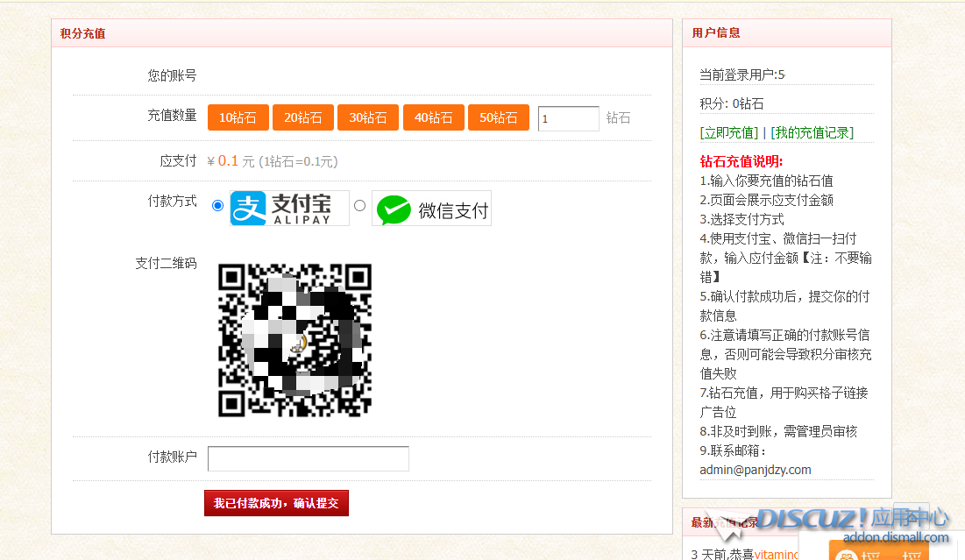Click the 积分充值 panel header
The width and height of the screenshot is (965, 560).
[x=82, y=33]
